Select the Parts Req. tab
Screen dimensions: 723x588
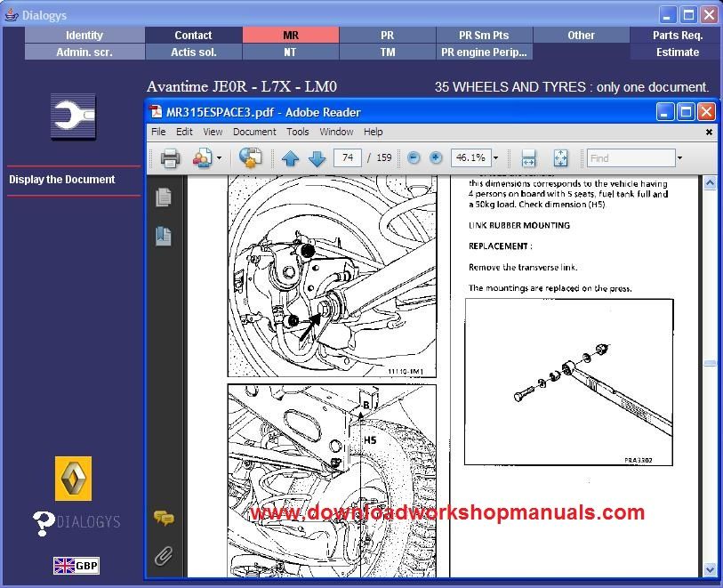point(678,35)
